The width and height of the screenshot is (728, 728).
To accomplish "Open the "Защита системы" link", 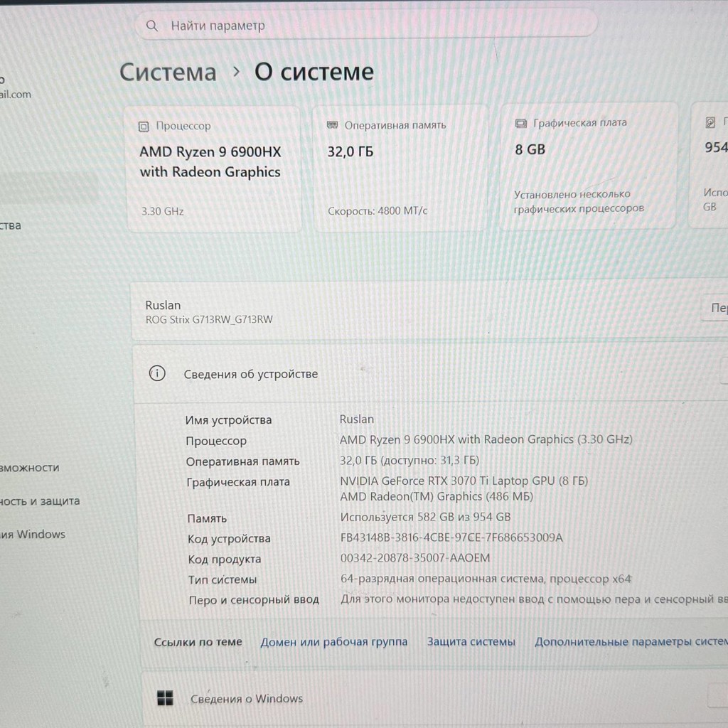I will tap(471, 642).
